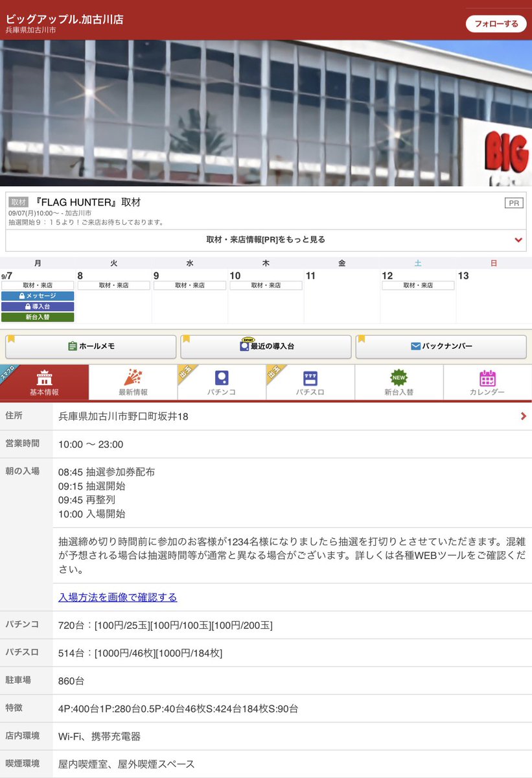Click the green NEW badge icon
Screen dimensions: 532x778
(x=399, y=377)
